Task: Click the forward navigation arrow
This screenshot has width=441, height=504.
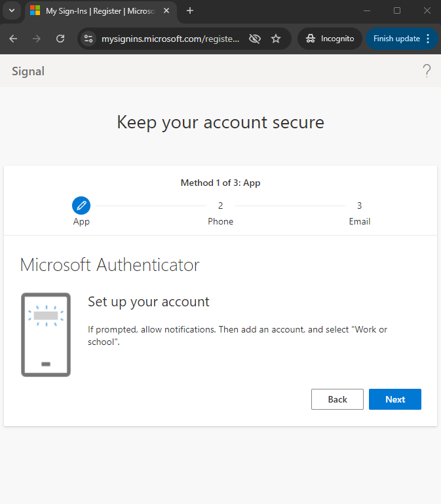Action: click(37, 39)
